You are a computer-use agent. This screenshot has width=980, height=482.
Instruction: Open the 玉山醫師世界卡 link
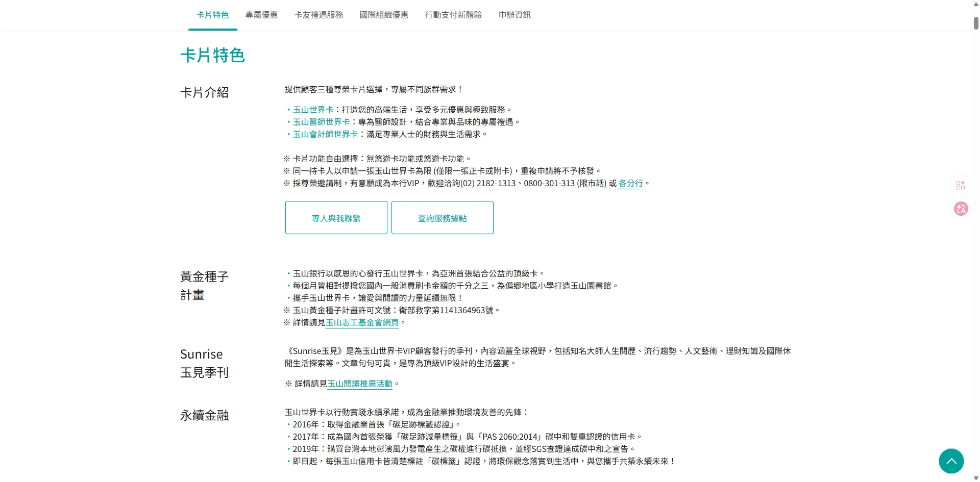(322, 122)
